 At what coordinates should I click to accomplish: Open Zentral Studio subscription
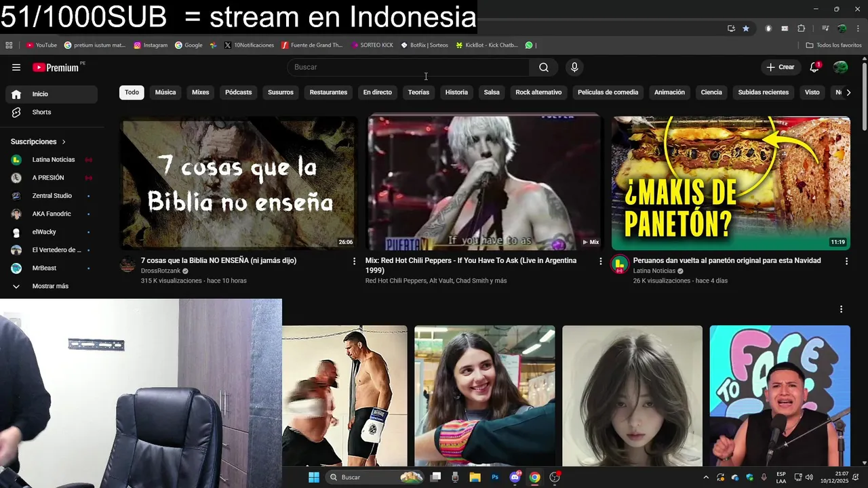(x=52, y=196)
